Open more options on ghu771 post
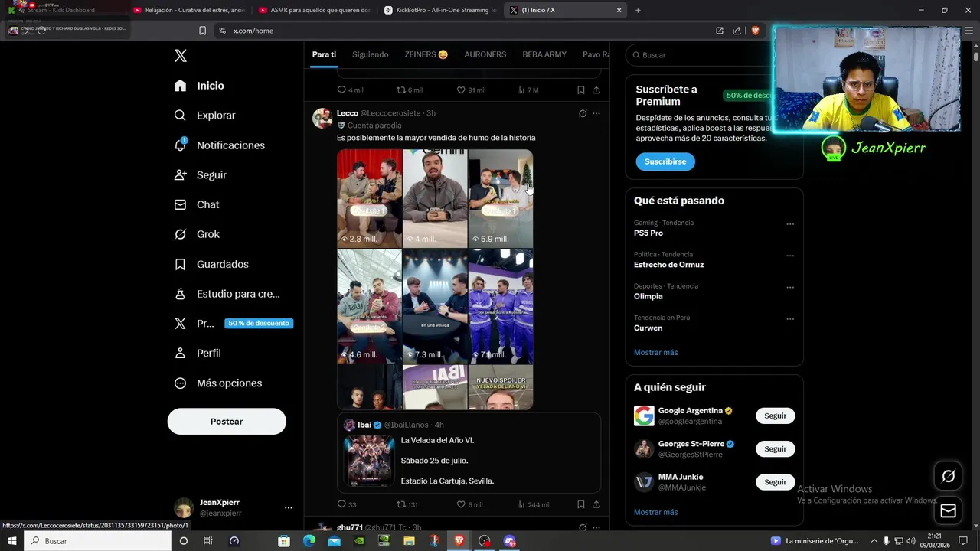 (x=596, y=527)
